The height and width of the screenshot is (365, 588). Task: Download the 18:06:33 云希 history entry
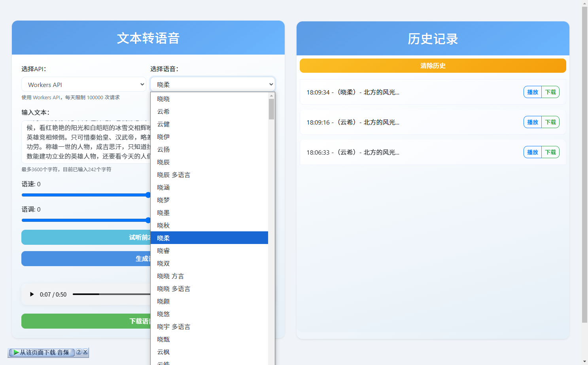(x=550, y=152)
